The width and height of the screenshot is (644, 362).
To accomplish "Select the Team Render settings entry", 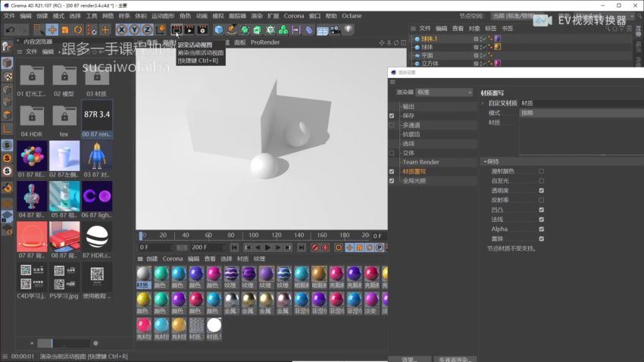I will coord(420,162).
